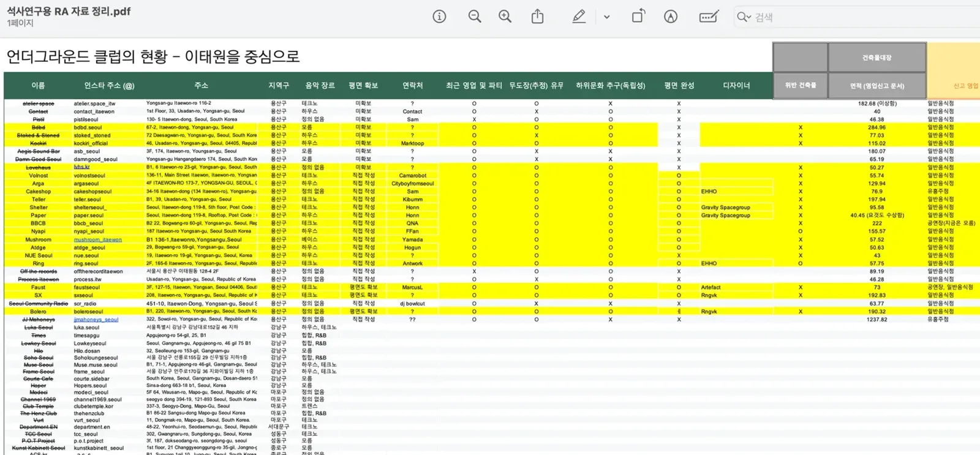This screenshot has width=980, height=455.
Task: Open the lvhs.kr link
Action: 81,167
